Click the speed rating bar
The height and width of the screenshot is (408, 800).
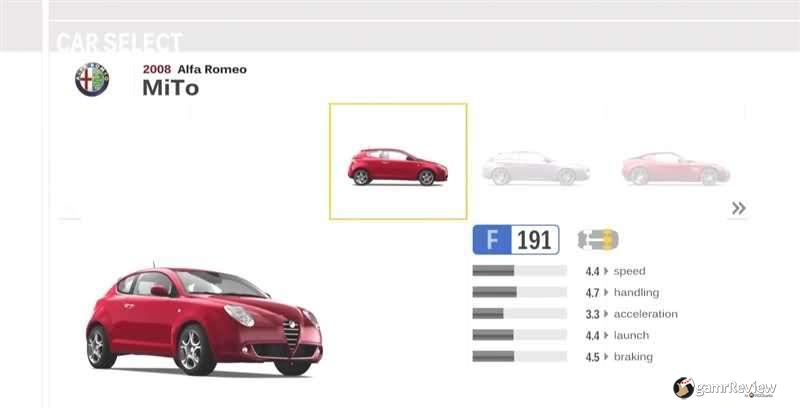coord(519,271)
